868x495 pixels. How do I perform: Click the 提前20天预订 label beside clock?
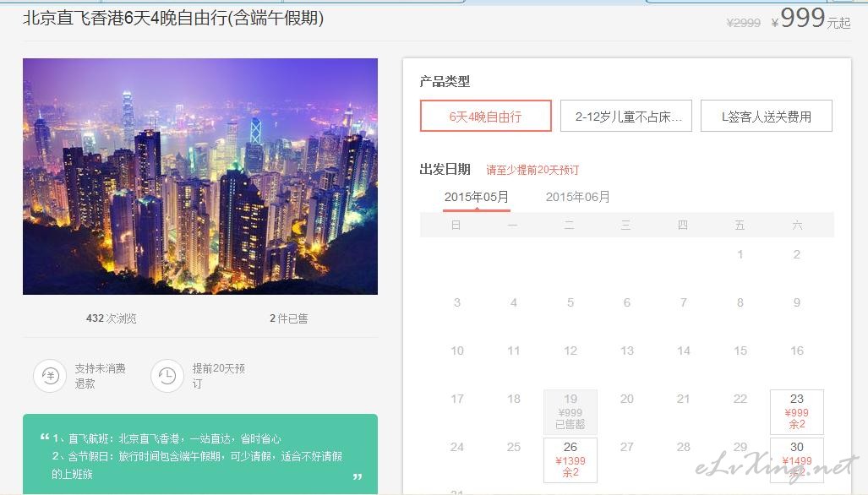[219, 376]
